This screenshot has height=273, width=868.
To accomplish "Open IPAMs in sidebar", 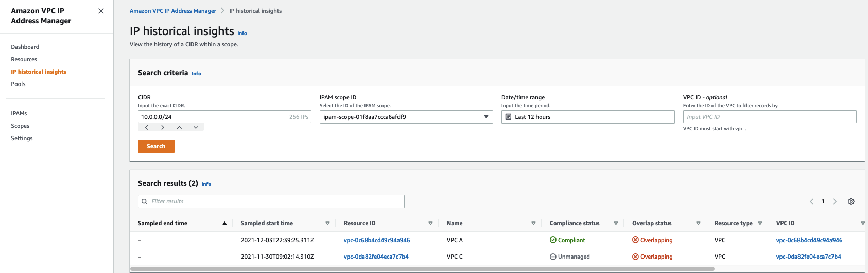I will tap(19, 113).
